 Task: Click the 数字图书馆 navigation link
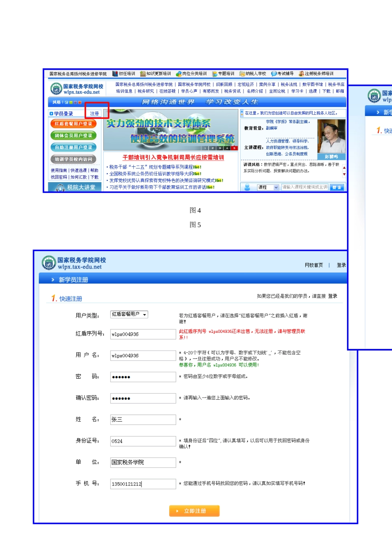click(x=312, y=85)
